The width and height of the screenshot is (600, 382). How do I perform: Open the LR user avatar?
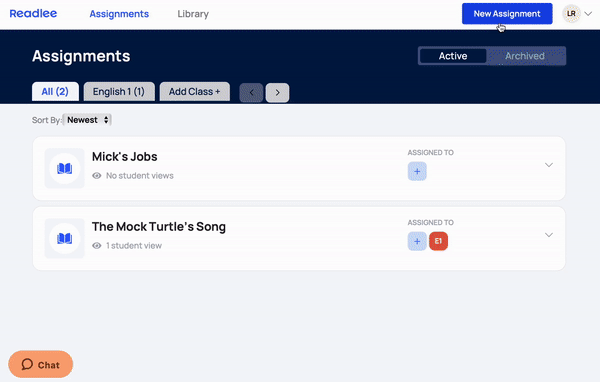click(x=571, y=14)
